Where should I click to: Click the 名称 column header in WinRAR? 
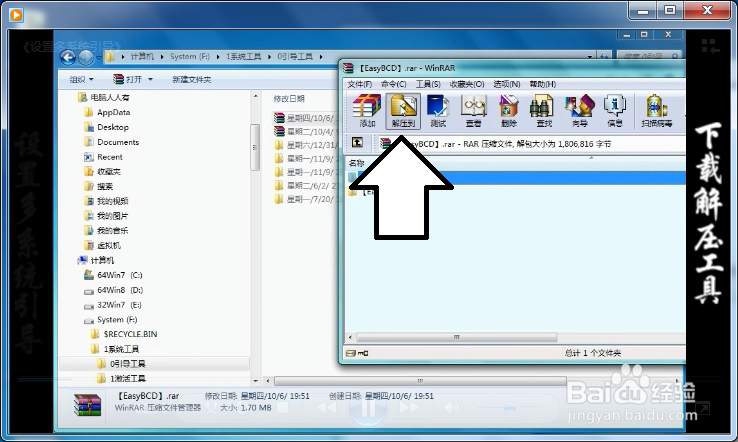pos(356,163)
